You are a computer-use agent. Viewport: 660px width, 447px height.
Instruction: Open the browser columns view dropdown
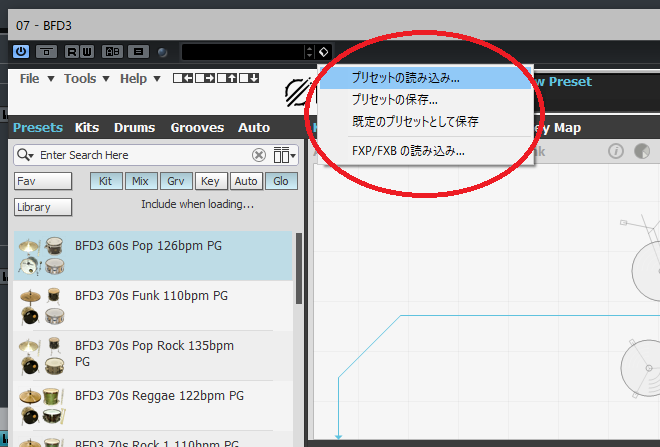click(x=284, y=155)
